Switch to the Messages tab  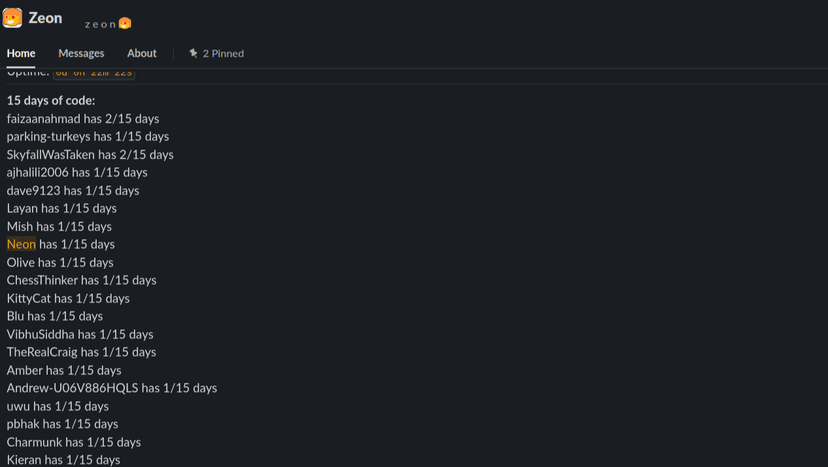81,53
